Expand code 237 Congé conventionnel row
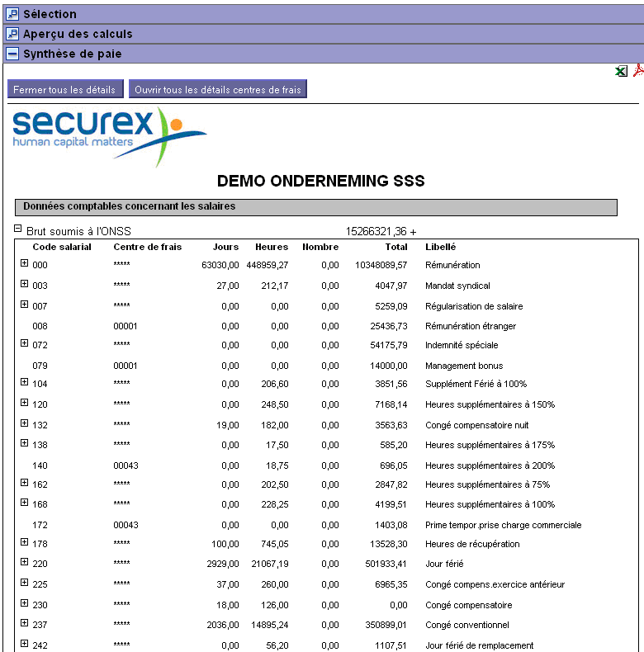Viewport: 644px width, 652px height. pyautogui.click(x=24, y=623)
